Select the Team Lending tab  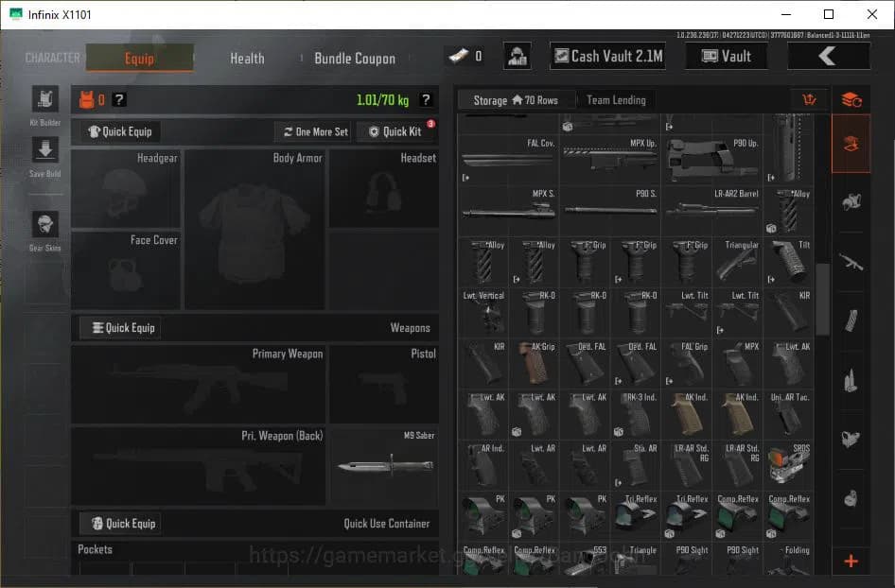tap(616, 100)
